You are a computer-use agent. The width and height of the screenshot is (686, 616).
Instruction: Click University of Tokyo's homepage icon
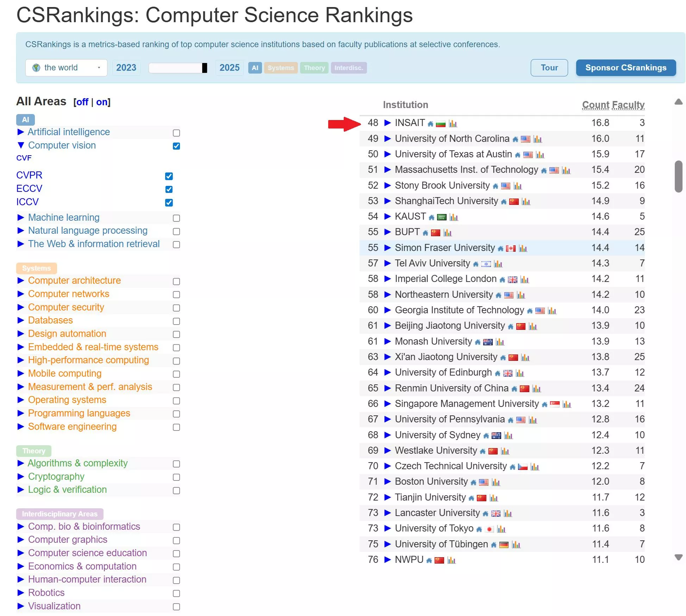tap(479, 529)
